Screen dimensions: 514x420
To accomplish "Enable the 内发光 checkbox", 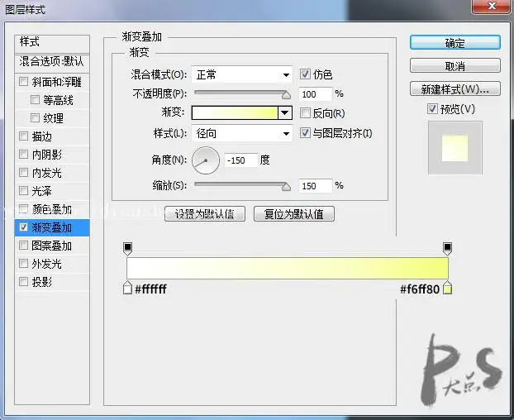I will point(24,172).
